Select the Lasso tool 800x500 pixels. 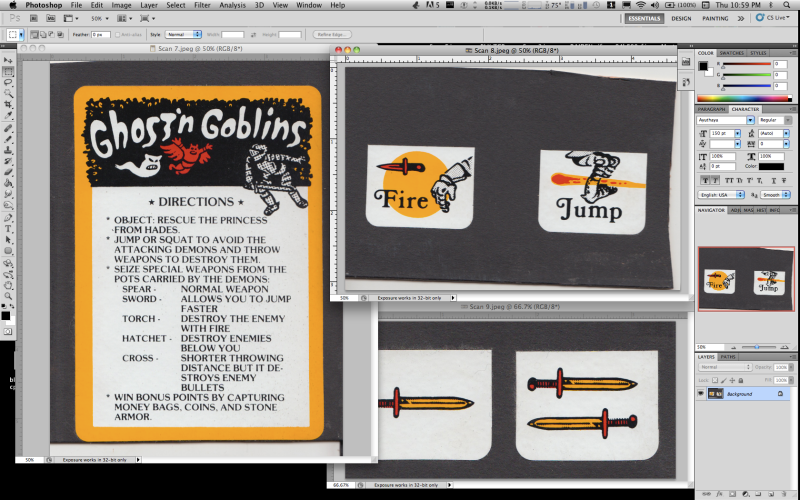8,82
